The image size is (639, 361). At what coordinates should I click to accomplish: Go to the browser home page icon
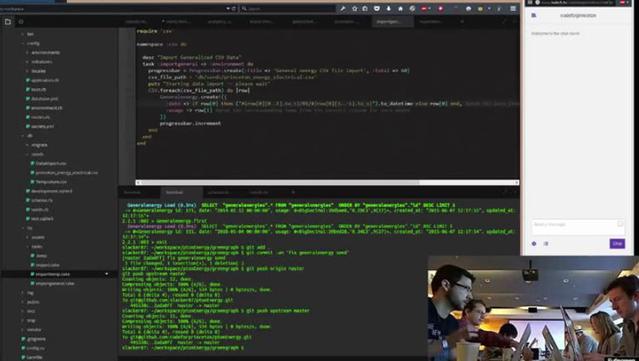tap(400, 9)
